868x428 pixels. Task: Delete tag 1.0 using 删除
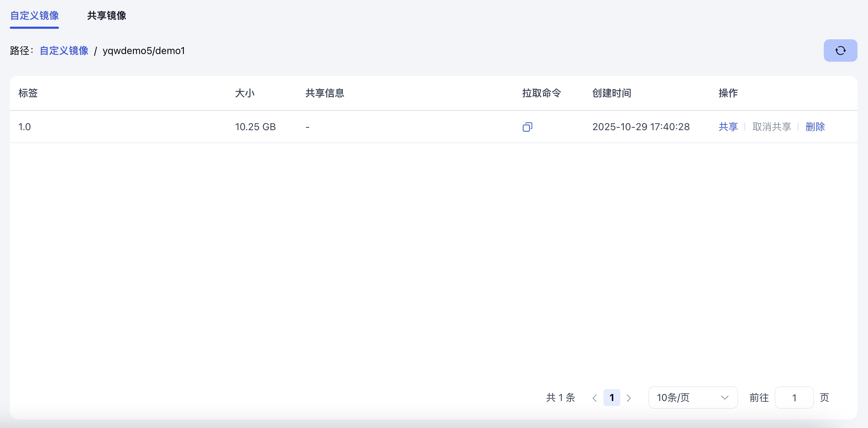click(x=815, y=127)
